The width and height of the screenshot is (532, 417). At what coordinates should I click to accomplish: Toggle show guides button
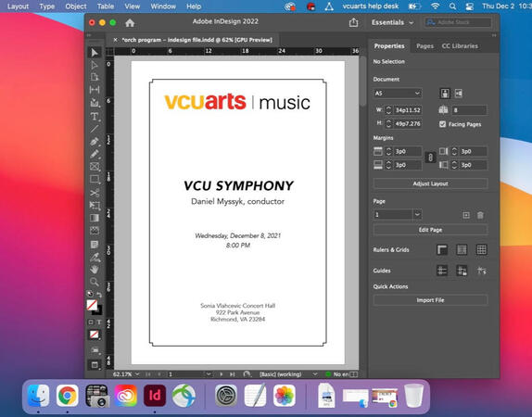point(442,271)
